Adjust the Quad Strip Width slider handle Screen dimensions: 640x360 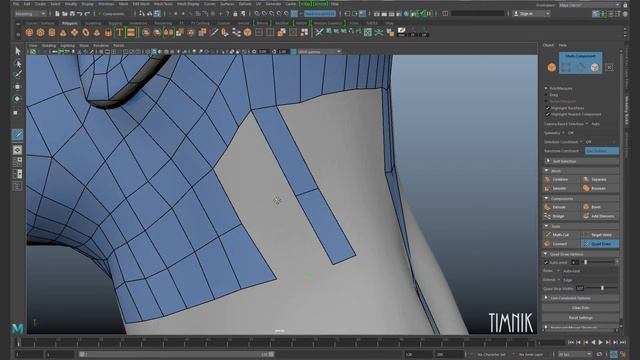pos(602,288)
